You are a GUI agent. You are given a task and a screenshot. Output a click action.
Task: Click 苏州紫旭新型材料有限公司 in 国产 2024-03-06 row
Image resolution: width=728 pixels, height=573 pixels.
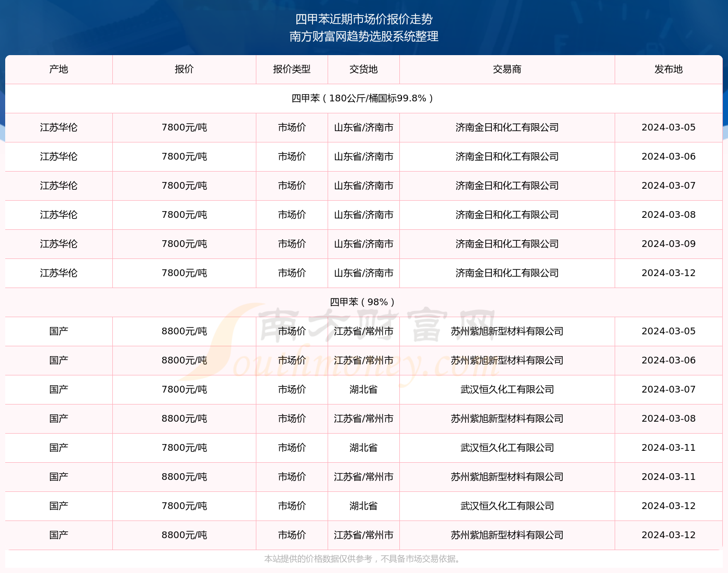(x=507, y=360)
